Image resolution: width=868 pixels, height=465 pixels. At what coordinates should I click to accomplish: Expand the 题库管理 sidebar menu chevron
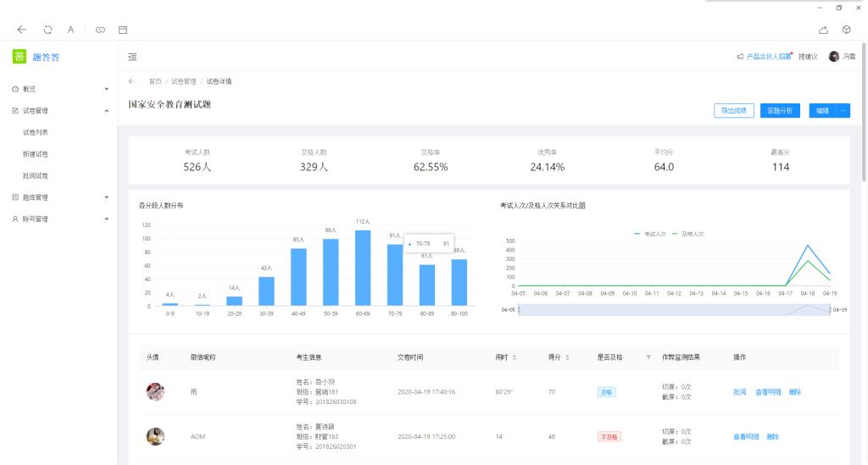click(106, 197)
